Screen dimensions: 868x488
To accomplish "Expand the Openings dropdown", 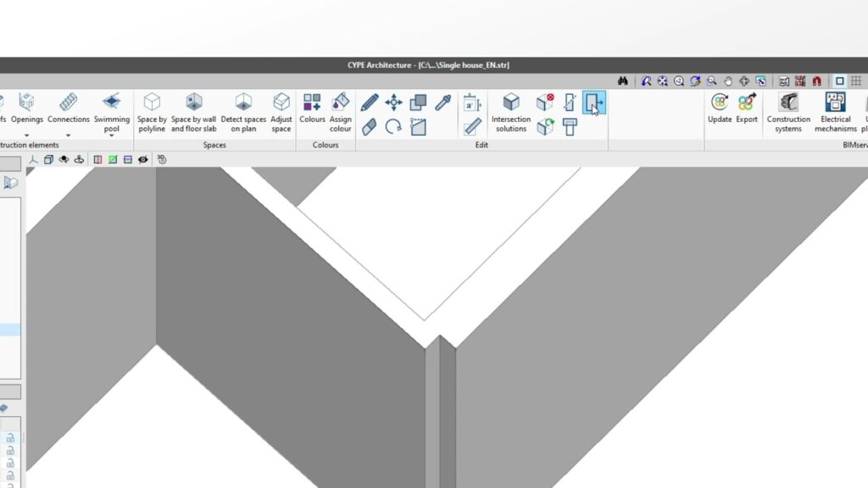I will [27, 136].
